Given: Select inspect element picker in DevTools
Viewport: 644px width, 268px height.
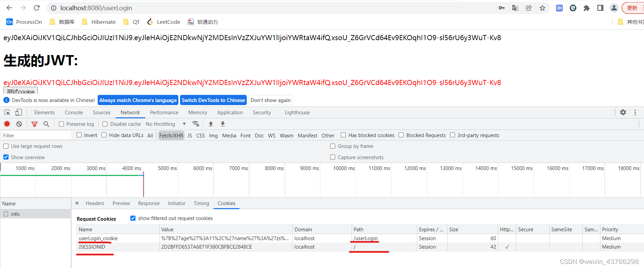Looking at the screenshot, I should (x=7, y=113).
